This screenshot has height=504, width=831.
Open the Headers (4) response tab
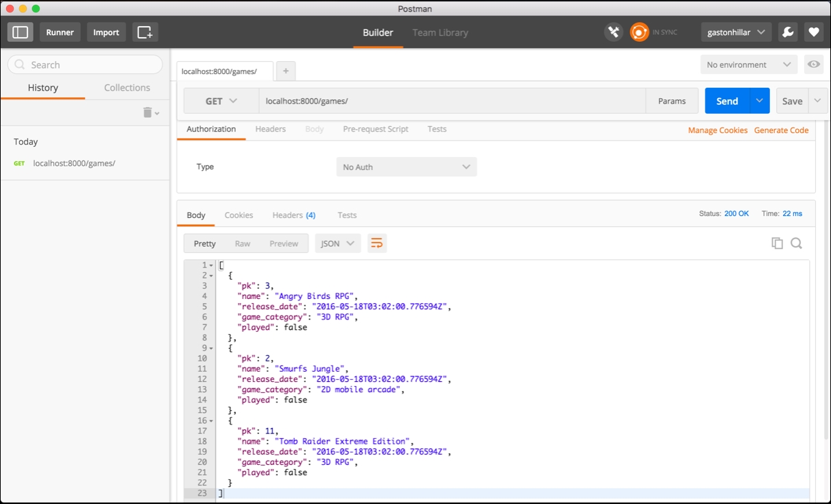point(293,215)
